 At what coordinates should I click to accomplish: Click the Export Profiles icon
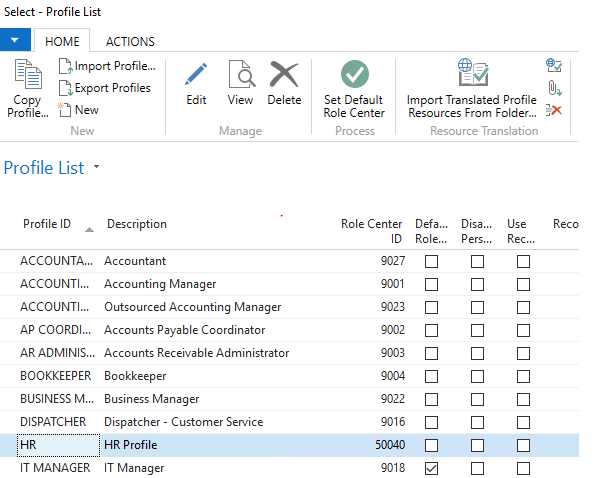(x=66, y=88)
